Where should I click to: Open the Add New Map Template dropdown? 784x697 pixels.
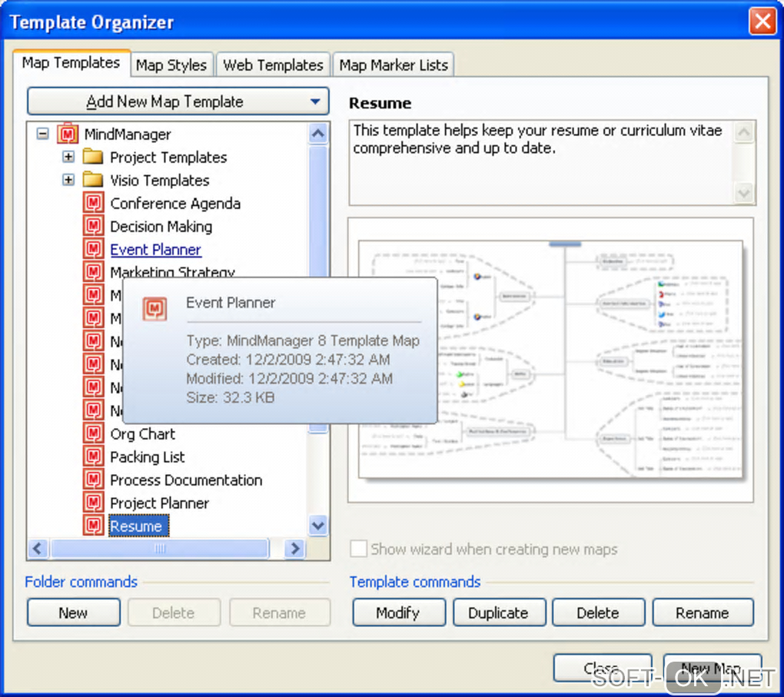(178, 101)
